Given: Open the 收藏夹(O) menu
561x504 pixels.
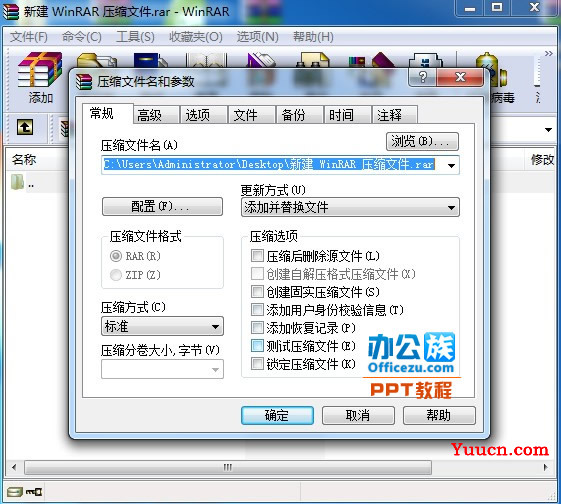Looking at the screenshot, I should click(x=196, y=37).
